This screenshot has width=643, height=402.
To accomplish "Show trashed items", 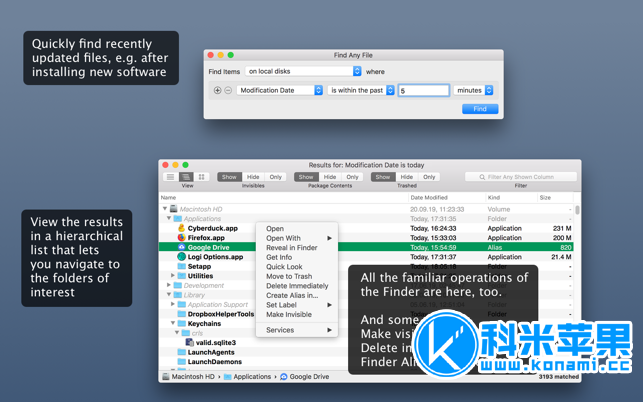I will point(383,177).
